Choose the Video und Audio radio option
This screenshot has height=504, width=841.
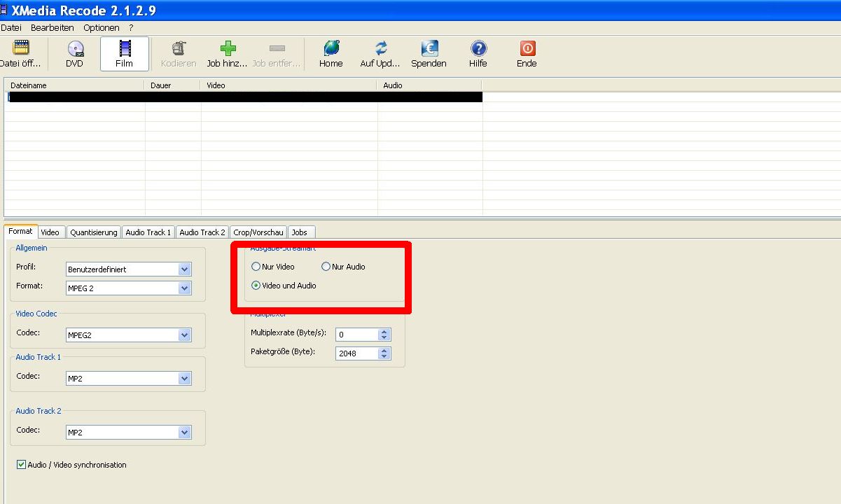tap(256, 286)
